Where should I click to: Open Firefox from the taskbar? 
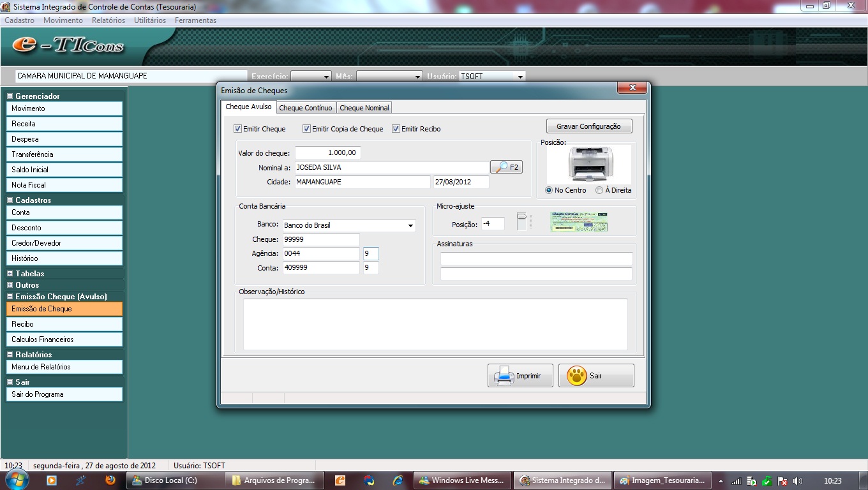[110, 480]
